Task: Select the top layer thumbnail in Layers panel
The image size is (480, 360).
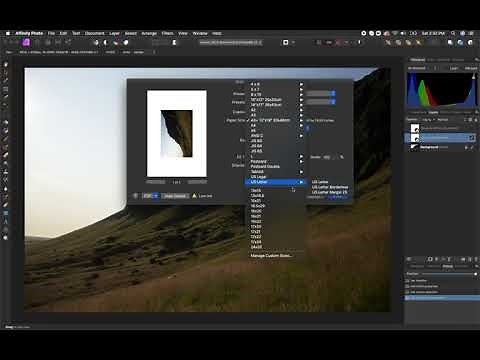Action: point(415,128)
